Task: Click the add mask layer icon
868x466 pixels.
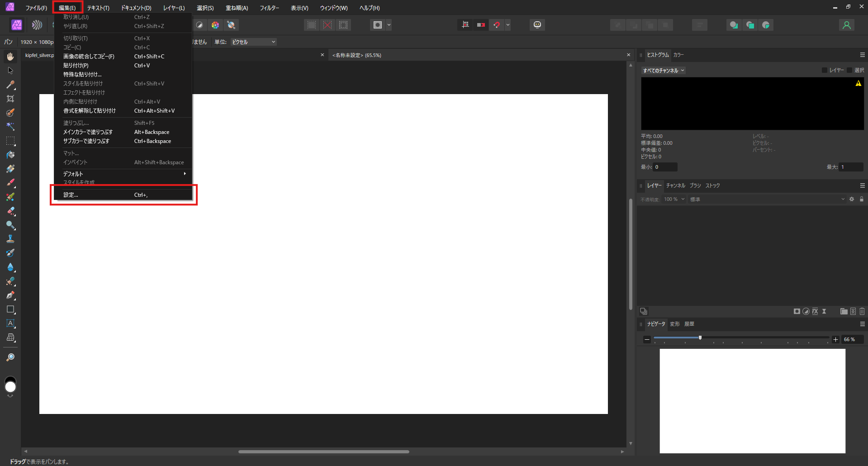Action: pyautogui.click(x=797, y=311)
